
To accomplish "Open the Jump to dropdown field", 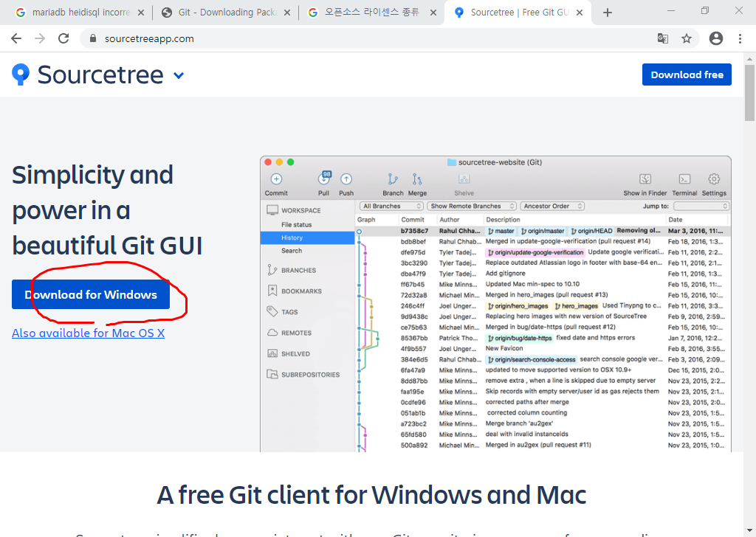I will [701, 206].
